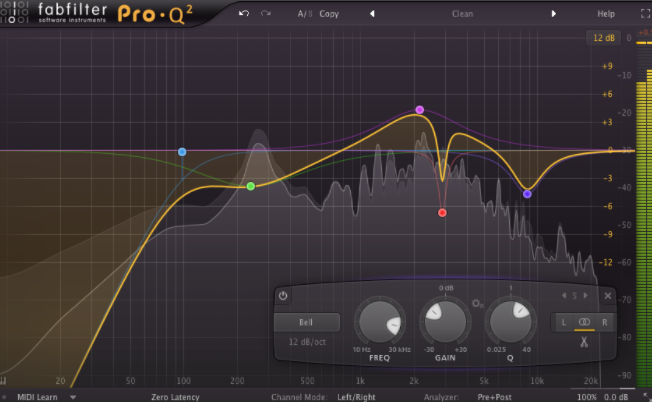This screenshot has height=402, width=652.
Task: Close the band controls panel
Action: pyautogui.click(x=608, y=296)
